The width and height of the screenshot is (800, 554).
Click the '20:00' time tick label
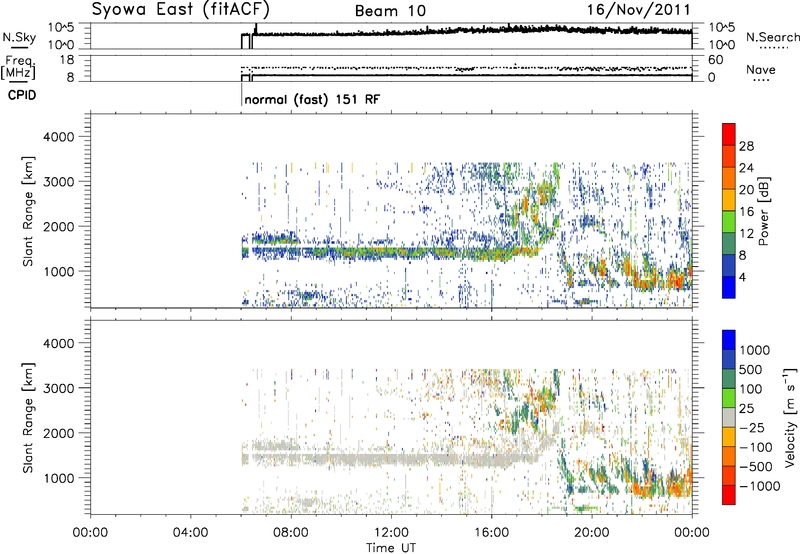[x=591, y=533]
